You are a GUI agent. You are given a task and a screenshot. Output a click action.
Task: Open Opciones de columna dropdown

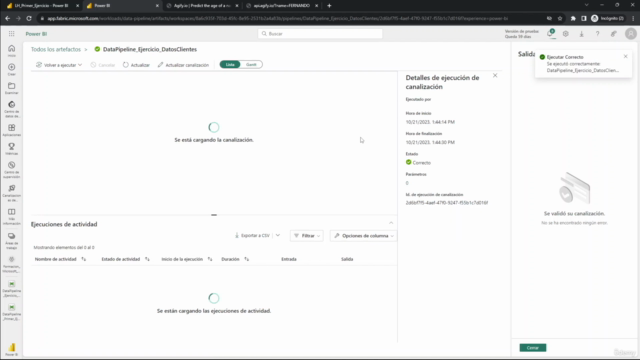[363, 236]
